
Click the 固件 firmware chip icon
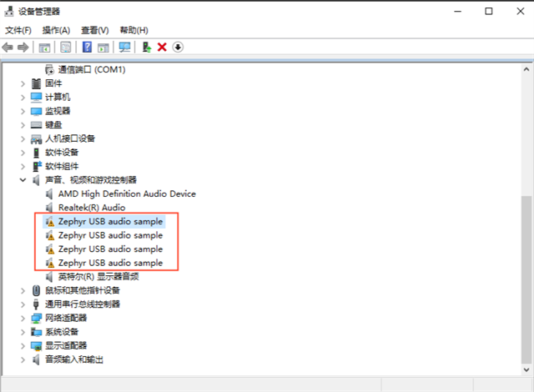[x=36, y=83]
